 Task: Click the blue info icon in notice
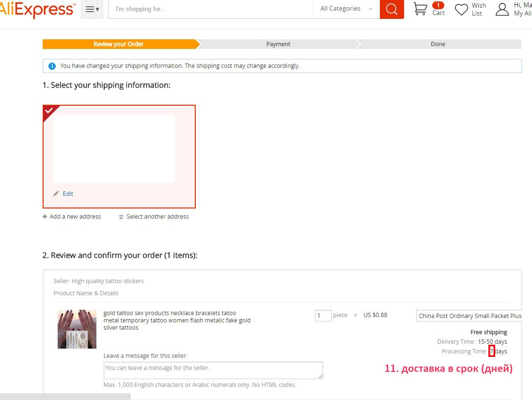pyautogui.click(x=52, y=66)
